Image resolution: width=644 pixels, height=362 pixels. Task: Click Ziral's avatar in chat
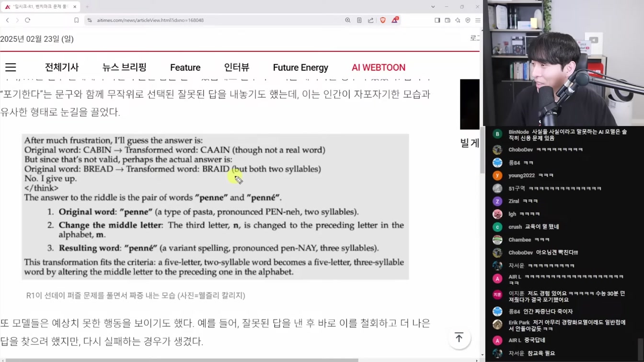(497, 201)
